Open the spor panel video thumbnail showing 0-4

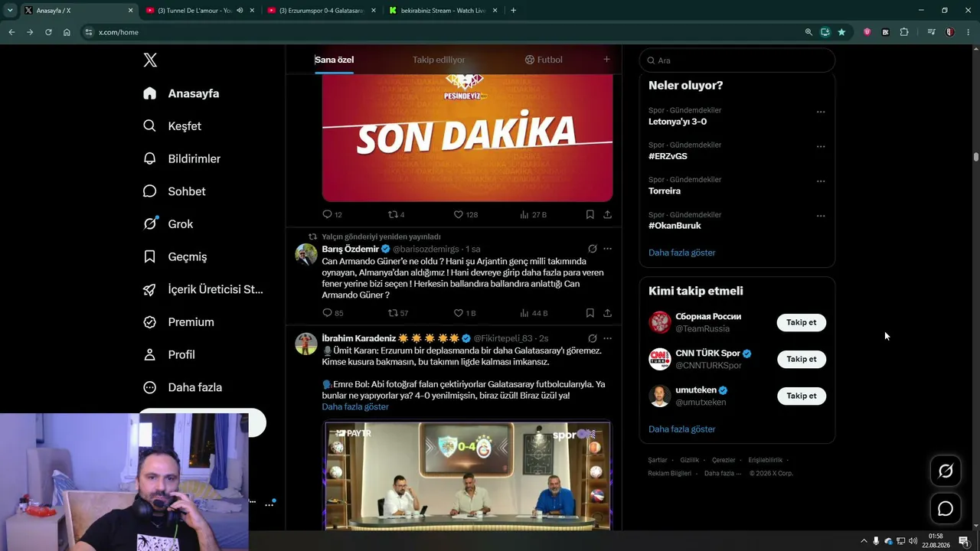point(467,475)
